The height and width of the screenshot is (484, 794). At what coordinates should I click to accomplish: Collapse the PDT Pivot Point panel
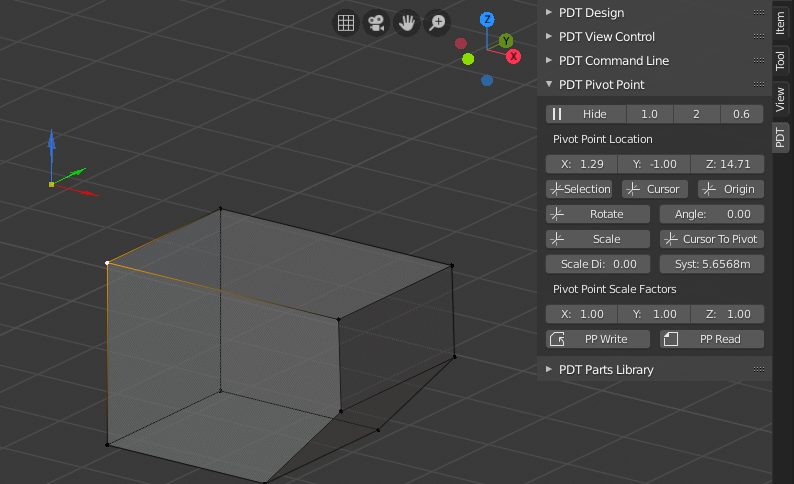point(600,85)
